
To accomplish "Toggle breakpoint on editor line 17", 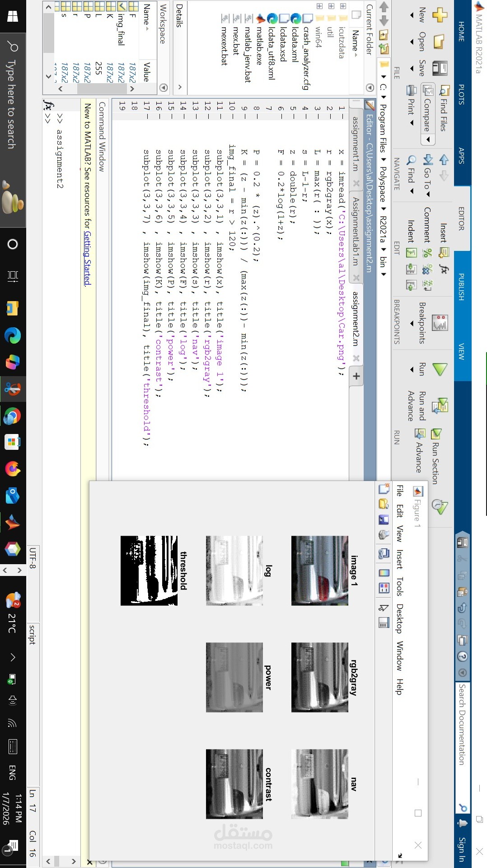I will pyautogui.click(x=146, y=116).
